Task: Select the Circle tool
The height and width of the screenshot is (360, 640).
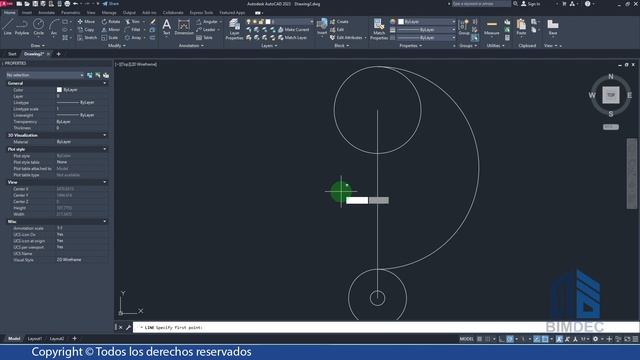Action: point(38,27)
